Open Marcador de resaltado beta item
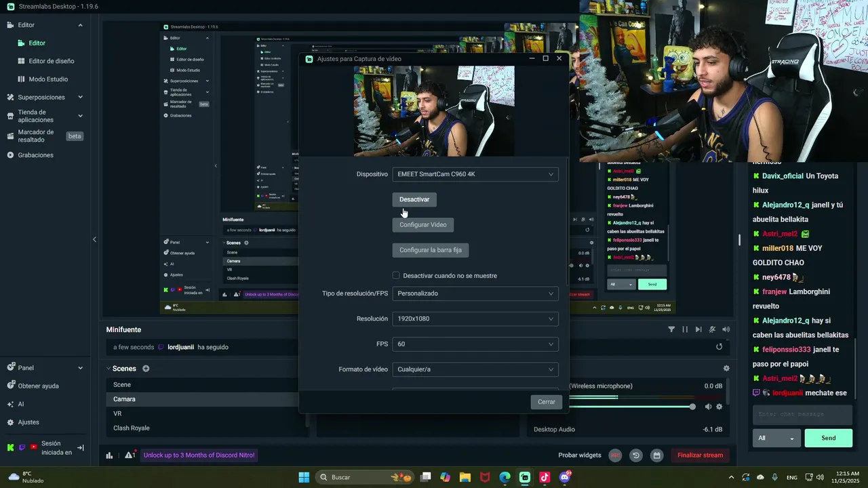The image size is (868, 488). (45, 136)
